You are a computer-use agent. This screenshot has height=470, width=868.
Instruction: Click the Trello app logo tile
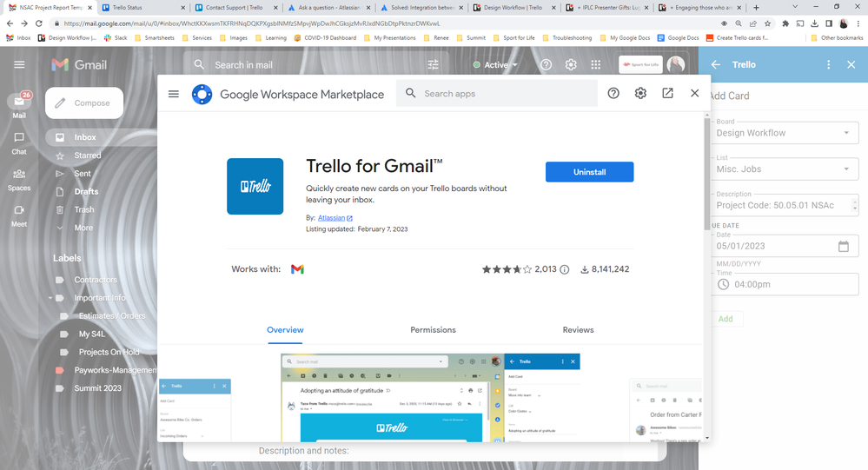[255, 187]
